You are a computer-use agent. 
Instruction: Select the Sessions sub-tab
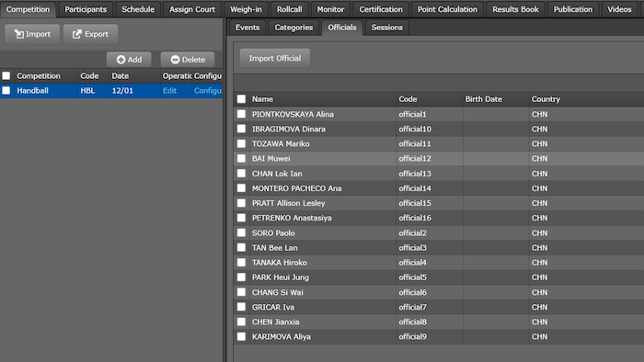(387, 28)
